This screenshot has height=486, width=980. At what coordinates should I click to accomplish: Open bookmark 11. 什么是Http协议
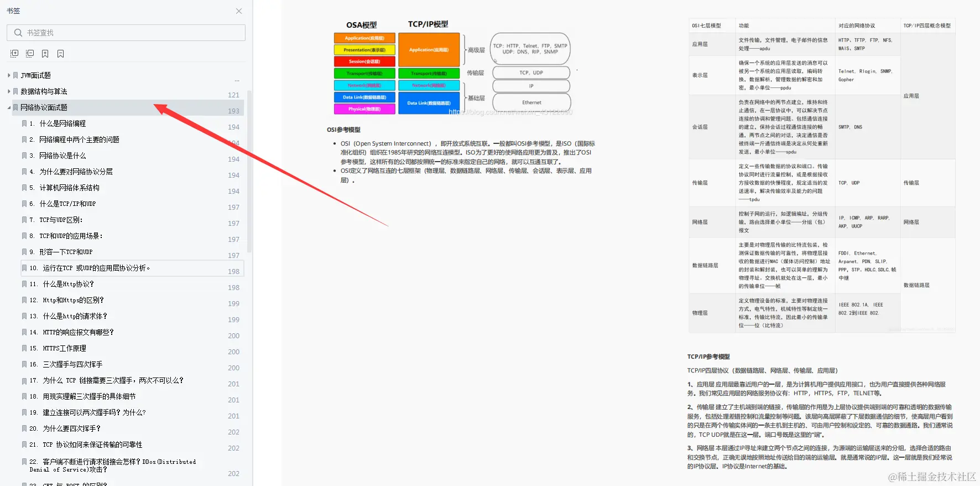coord(62,284)
